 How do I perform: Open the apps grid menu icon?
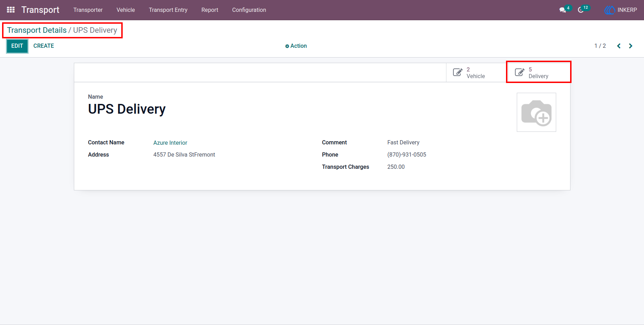point(11,10)
